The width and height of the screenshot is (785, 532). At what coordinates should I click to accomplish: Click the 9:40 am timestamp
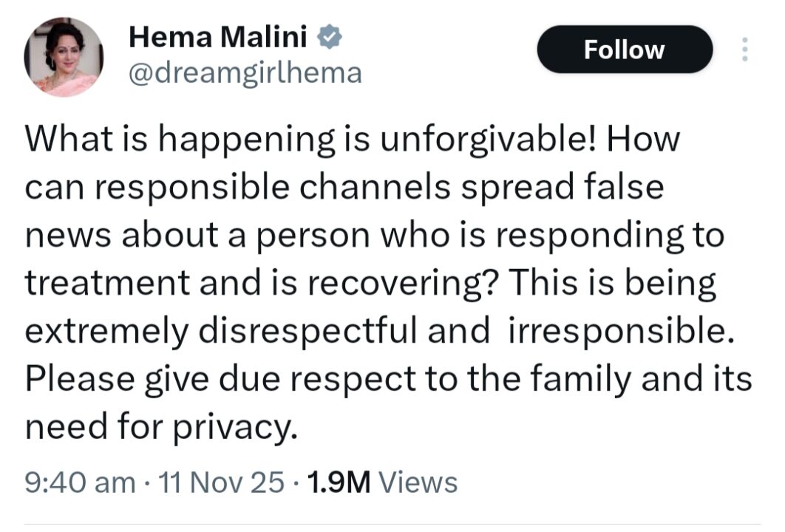pyautogui.click(x=80, y=482)
